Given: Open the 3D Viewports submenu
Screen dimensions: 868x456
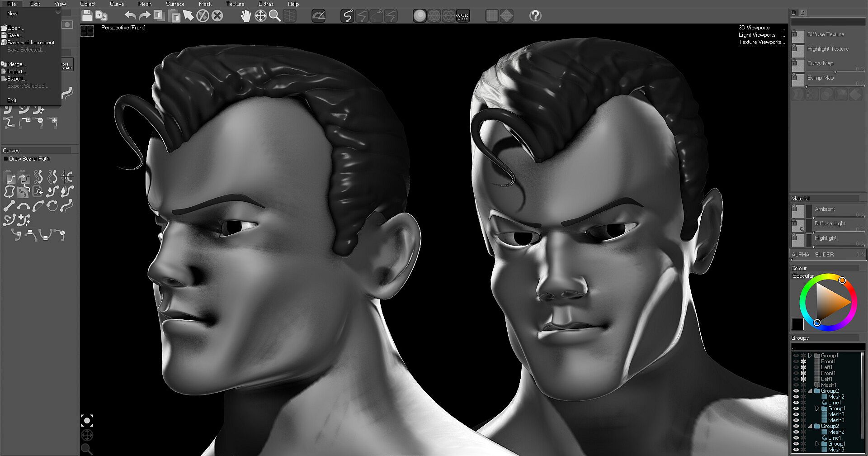Looking at the screenshot, I should pos(754,28).
